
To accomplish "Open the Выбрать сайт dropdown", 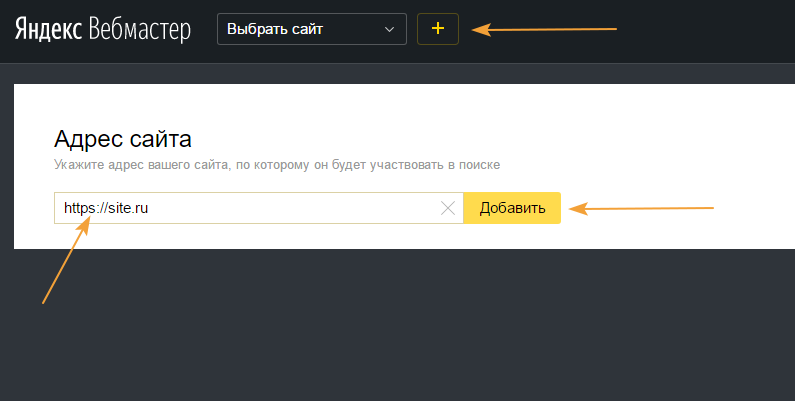I will coord(312,29).
